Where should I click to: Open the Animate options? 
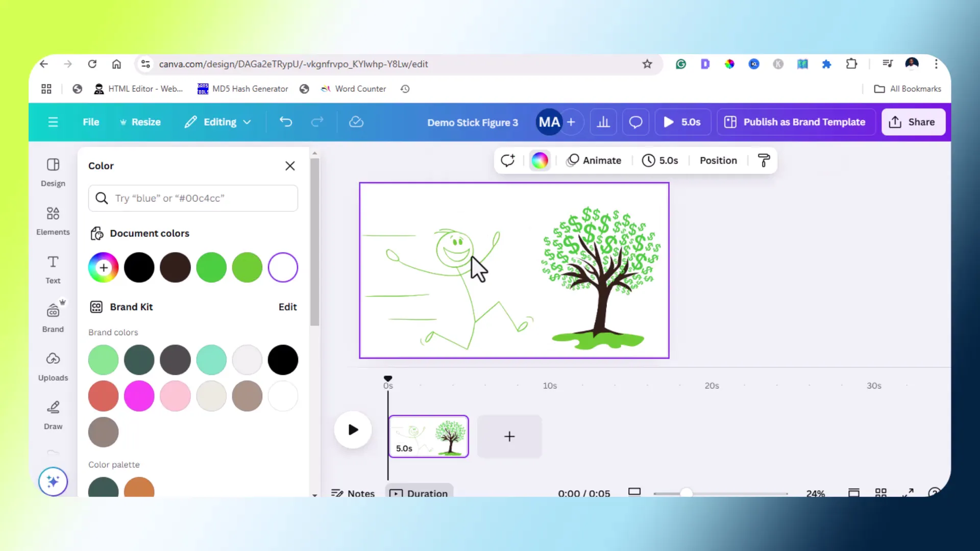[x=594, y=160]
